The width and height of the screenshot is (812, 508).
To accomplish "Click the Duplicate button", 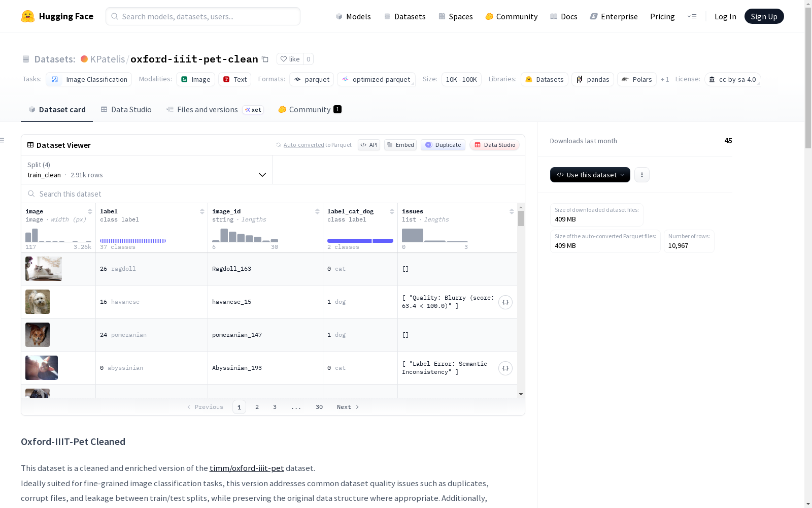I will [443, 145].
